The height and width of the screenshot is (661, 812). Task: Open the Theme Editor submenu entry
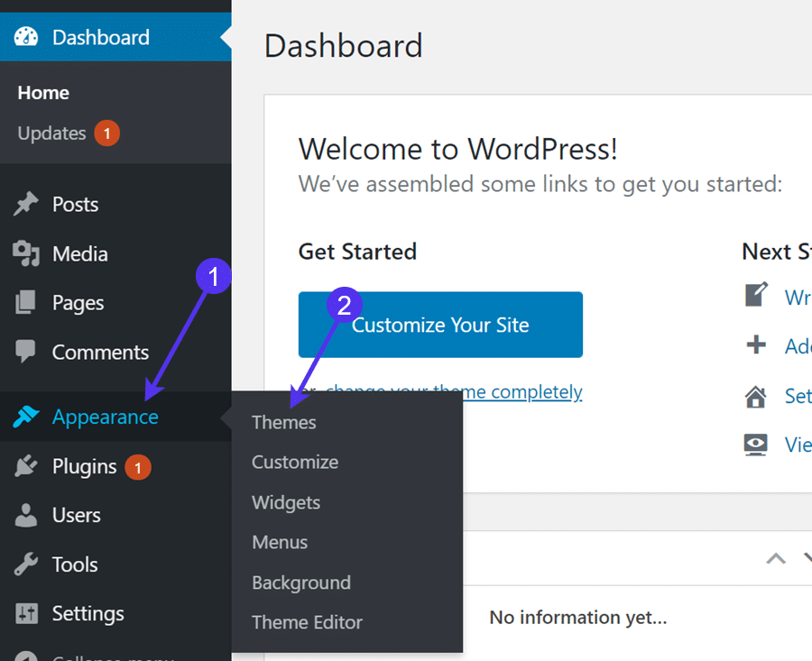pos(306,622)
